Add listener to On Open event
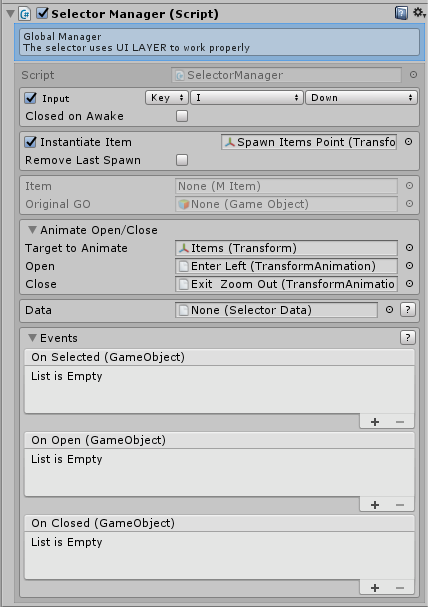 tap(375, 505)
